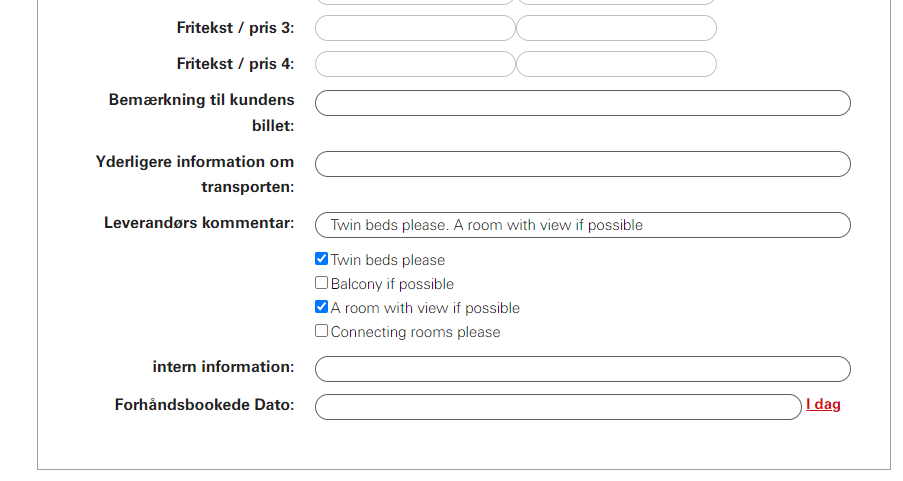Click the left Fritekst / pris 3 field
Image resolution: width=903 pixels, height=481 pixels.
coord(415,28)
